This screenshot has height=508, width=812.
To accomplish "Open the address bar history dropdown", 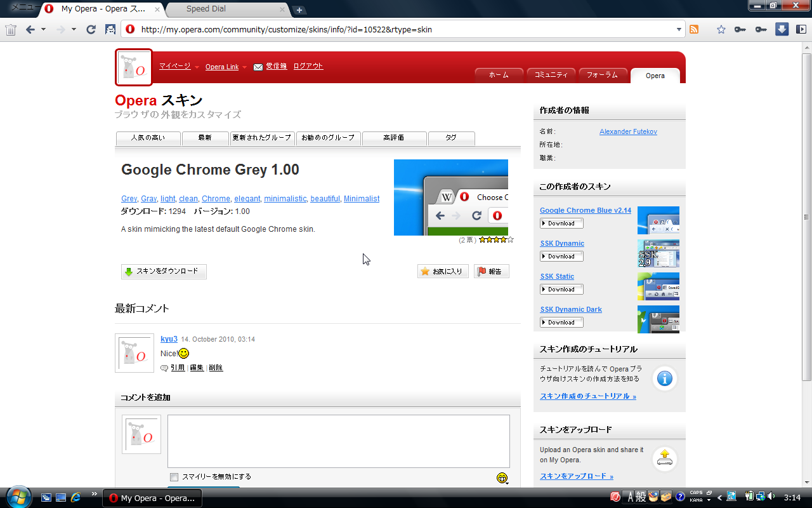I will [679, 29].
